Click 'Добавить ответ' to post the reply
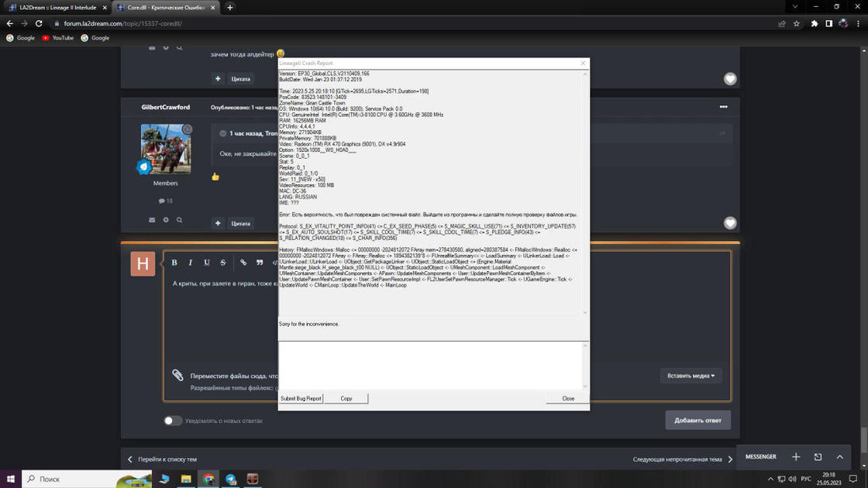This screenshot has height=488, width=868. (697, 420)
